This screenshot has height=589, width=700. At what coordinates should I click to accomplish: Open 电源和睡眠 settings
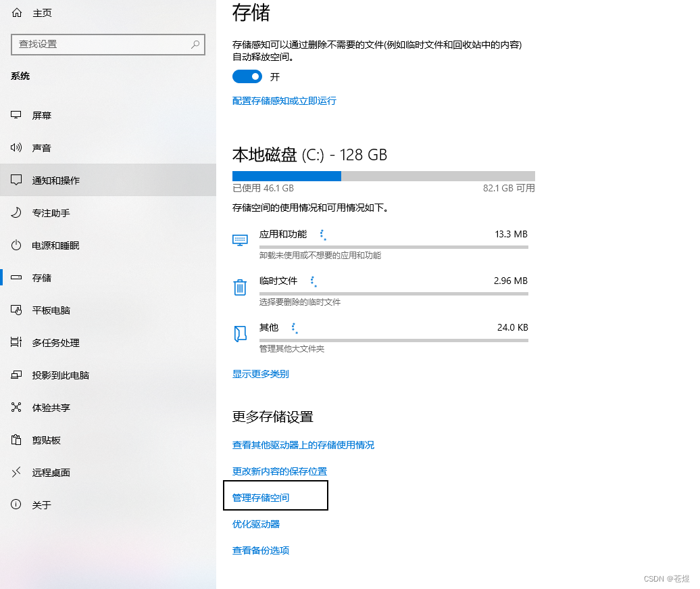pyautogui.click(x=108, y=245)
